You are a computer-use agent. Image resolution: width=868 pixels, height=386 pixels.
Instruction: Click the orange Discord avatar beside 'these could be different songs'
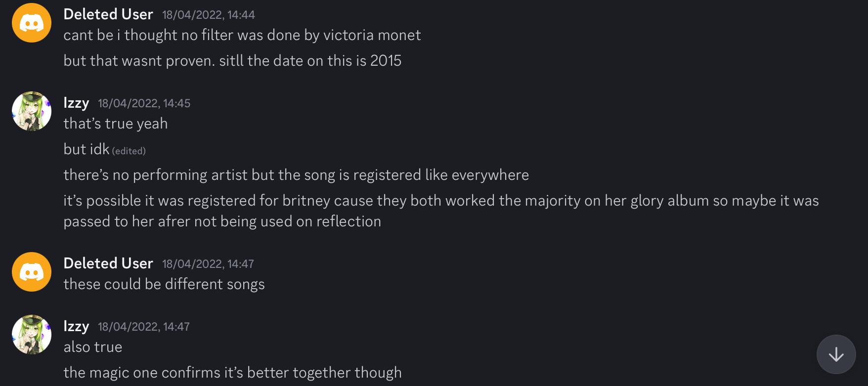[x=32, y=272]
